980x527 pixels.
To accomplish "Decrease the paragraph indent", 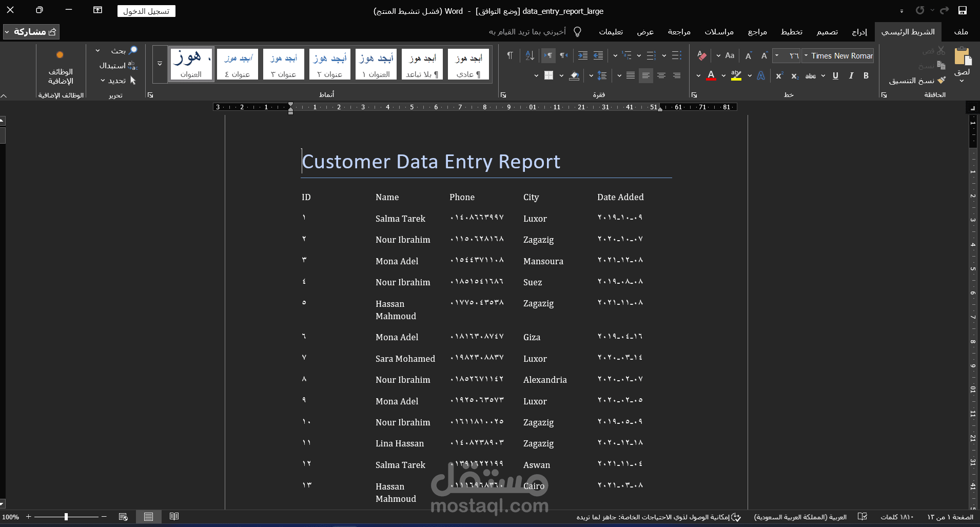I will point(598,55).
